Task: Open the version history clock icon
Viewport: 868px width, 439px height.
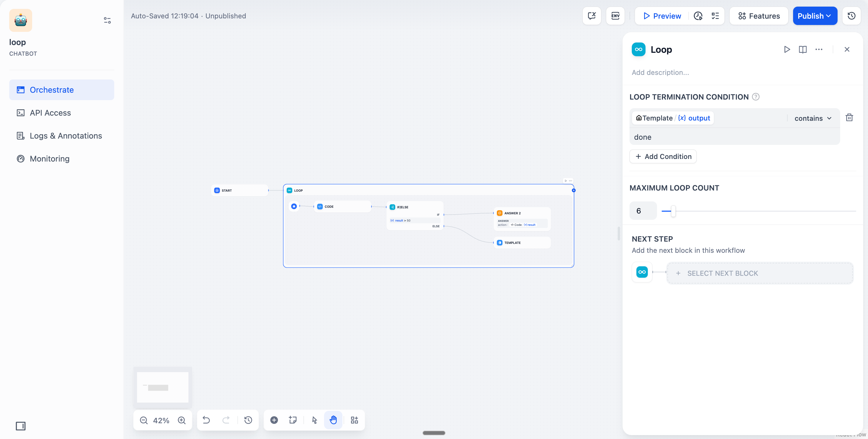Action: 851,16
